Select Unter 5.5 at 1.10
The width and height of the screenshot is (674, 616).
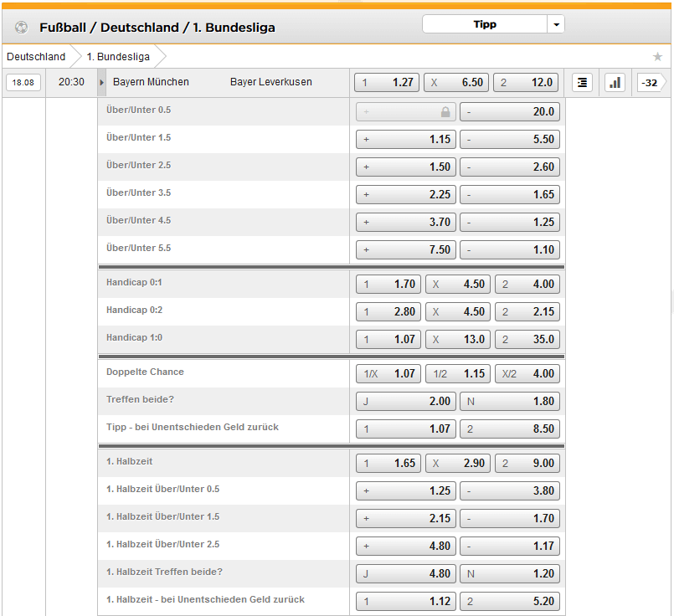(510, 249)
